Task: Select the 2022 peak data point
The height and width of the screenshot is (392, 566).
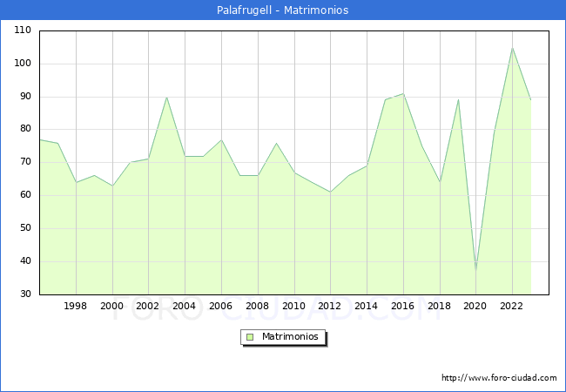Action: click(x=513, y=47)
